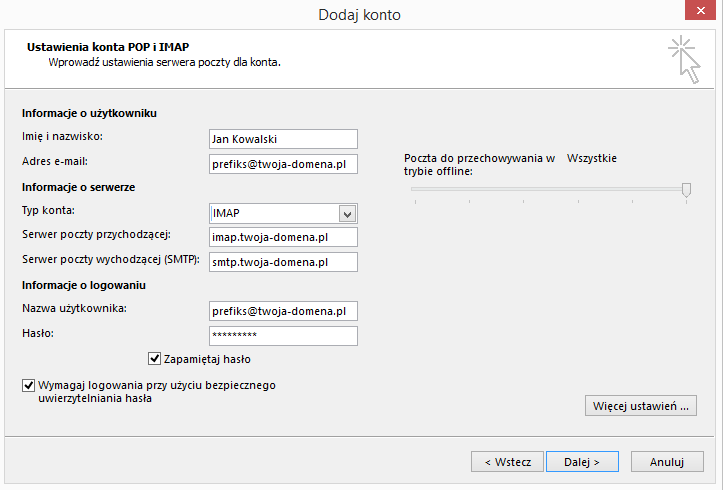Go back with Wstecz button
The height and width of the screenshot is (490, 723).
click(x=507, y=461)
